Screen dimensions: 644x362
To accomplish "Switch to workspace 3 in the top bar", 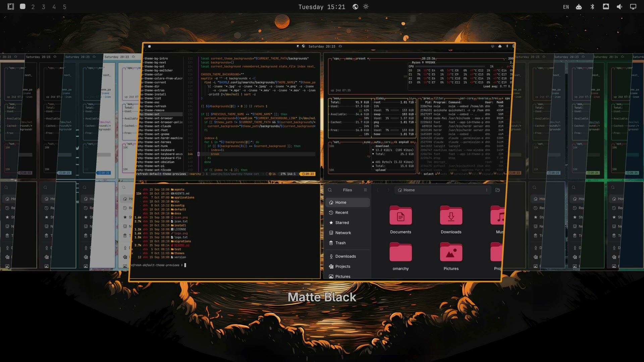I will (x=43, y=7).
